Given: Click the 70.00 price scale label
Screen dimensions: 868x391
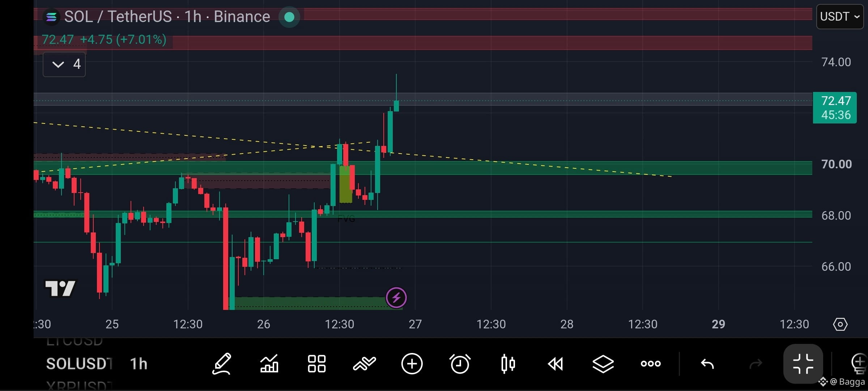Looking at the screenshot, I should pyautogui.click(x=836, y=164).
